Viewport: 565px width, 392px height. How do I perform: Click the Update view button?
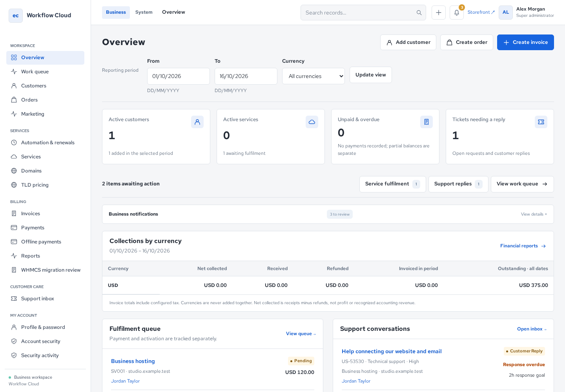(371, 75)
